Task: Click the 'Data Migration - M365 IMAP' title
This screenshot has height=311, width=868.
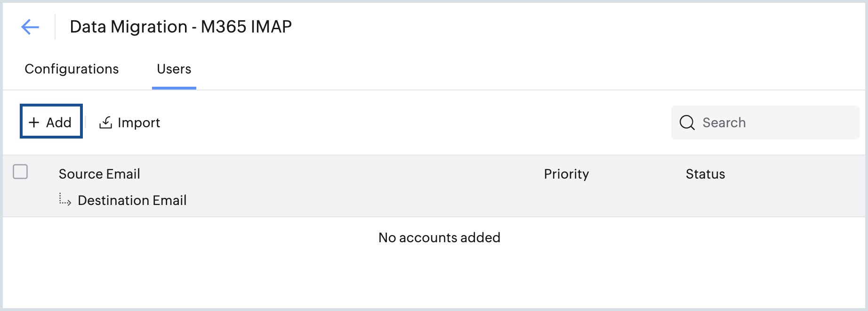Action: click(x=181, y=27)
